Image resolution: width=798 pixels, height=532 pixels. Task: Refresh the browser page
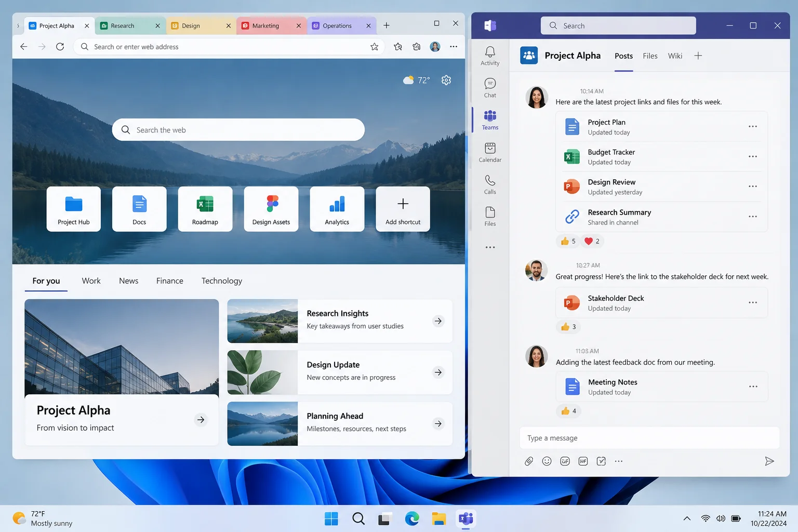pos(60,47)
